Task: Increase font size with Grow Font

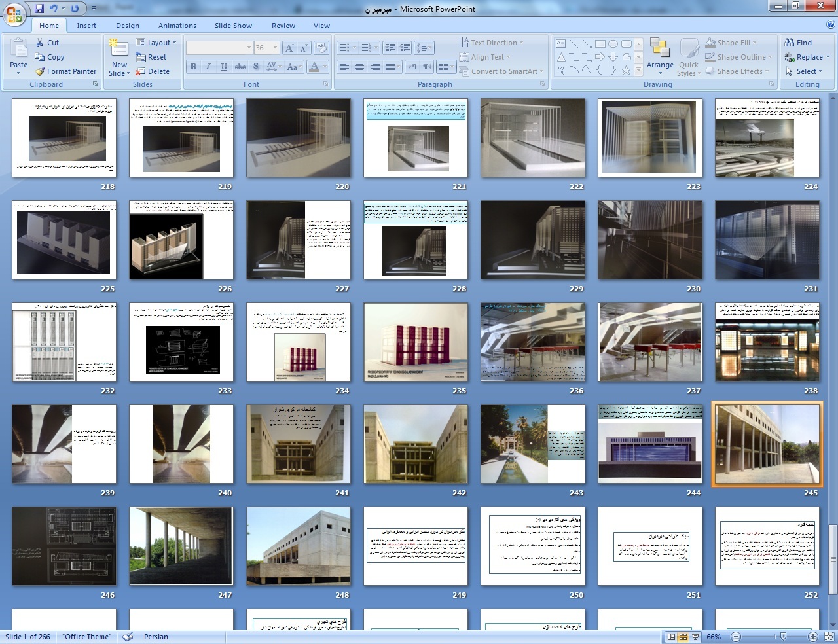Action: (289, 48)
